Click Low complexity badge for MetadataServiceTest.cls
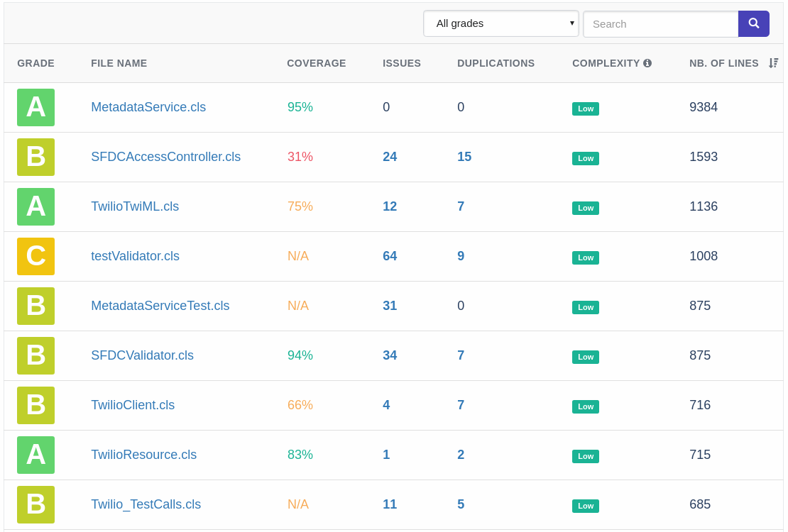 [586, 307]
